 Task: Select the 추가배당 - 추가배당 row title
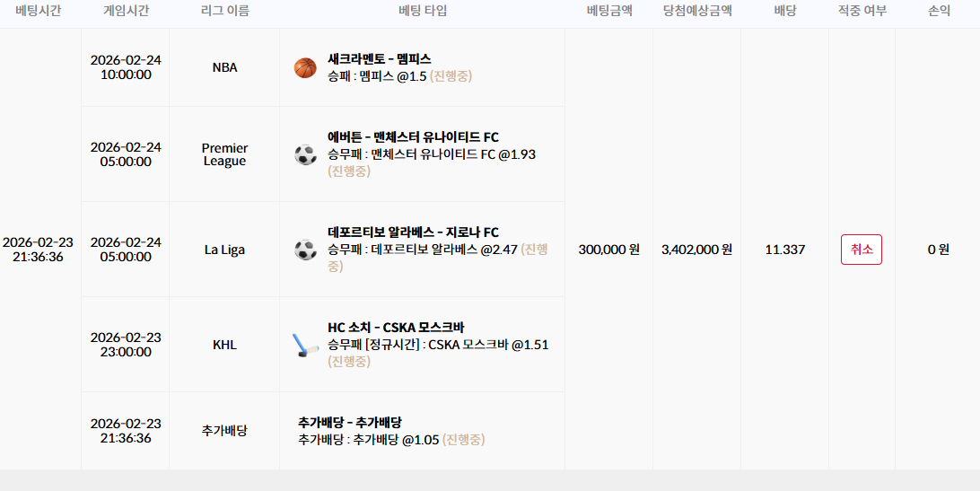350,422
